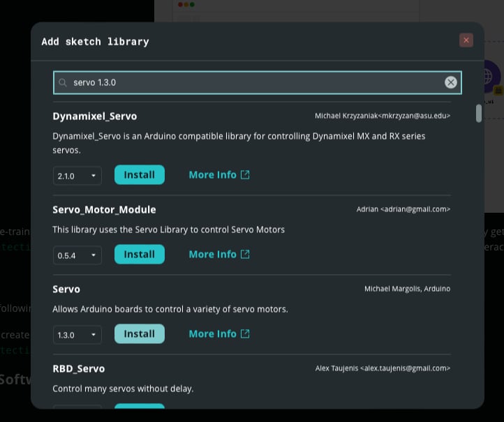Select the Dynamixel_Servo library title
Screen dimensions: 504x422
click(94, 116)
